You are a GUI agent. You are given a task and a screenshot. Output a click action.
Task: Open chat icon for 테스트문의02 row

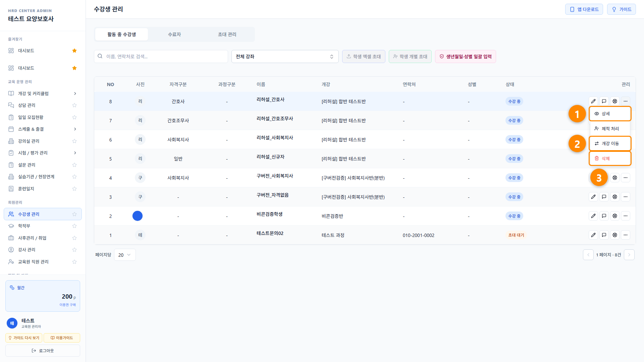[604, 235]
